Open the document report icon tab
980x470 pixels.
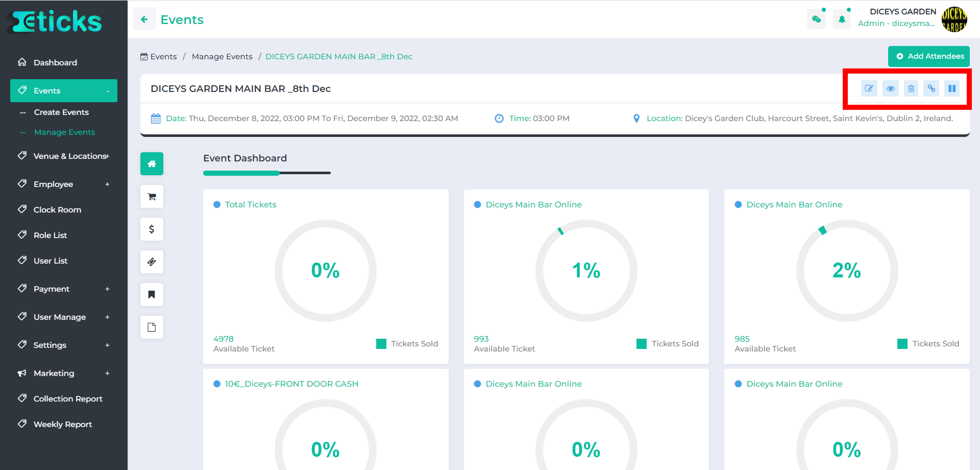(152, 327)
